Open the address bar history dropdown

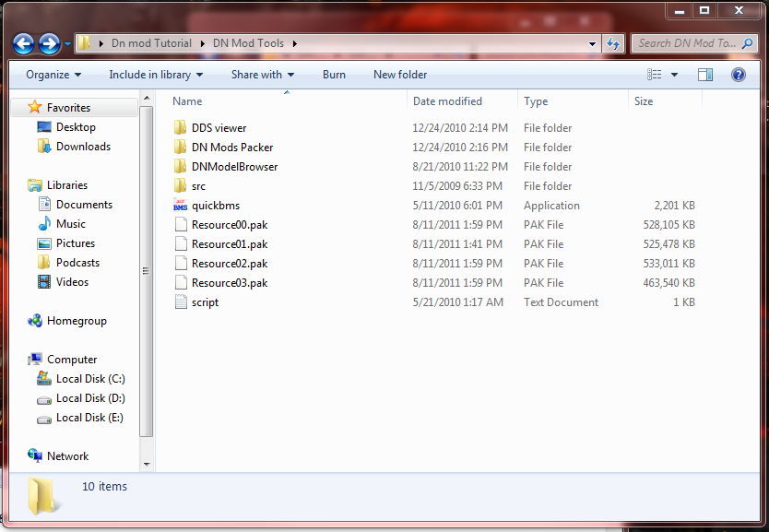[x=592, y=43]
